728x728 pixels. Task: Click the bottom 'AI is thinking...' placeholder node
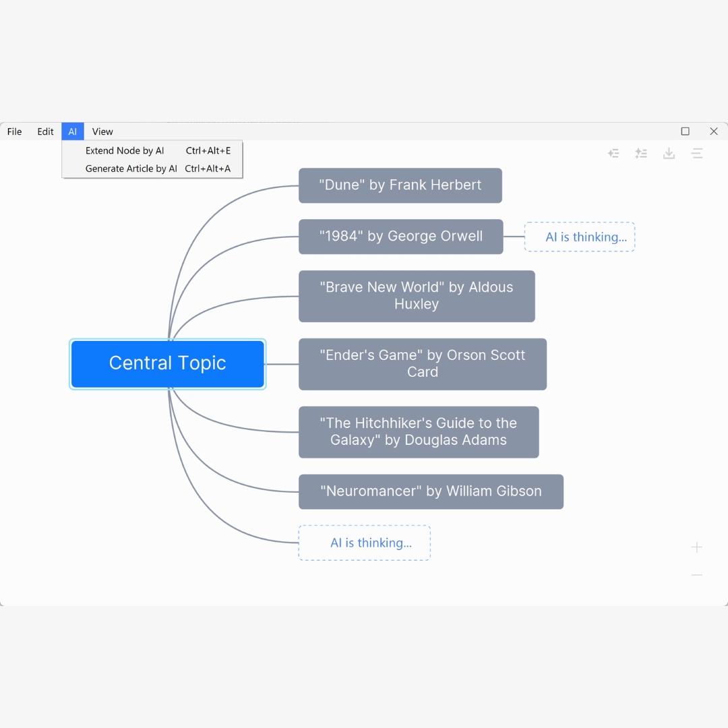364,543
